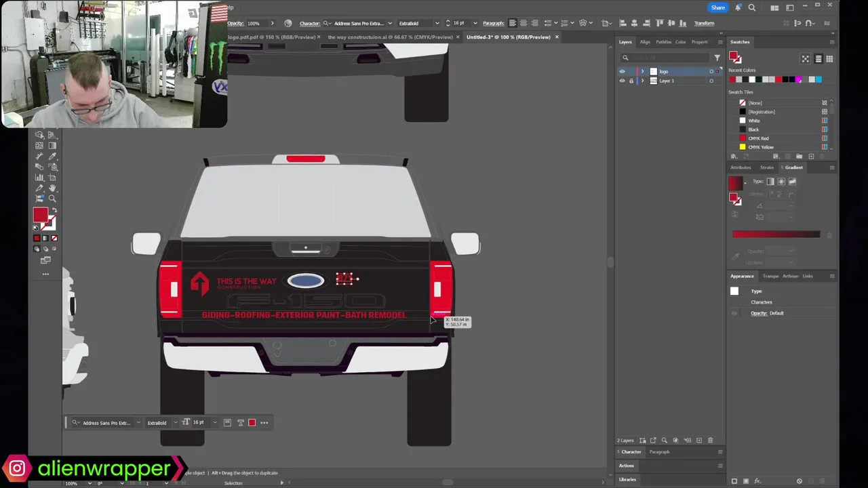
Task: Select the Perspective Grid tool
Action: [52, 135]
